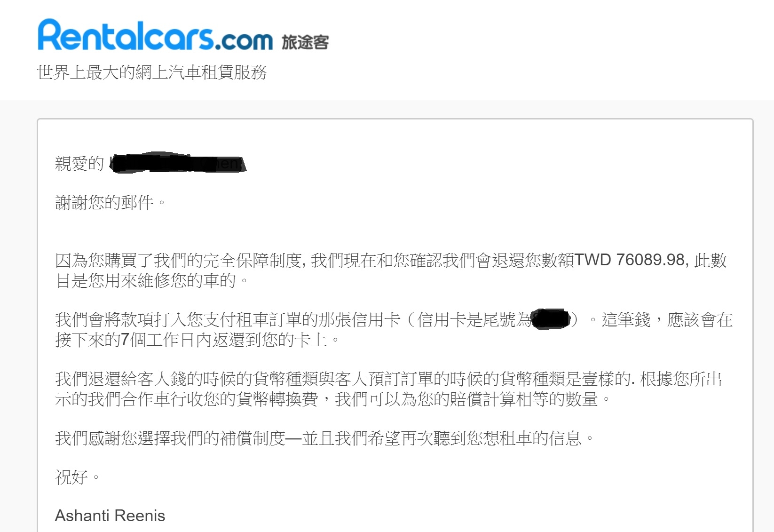The height and width of the screenshot is (532, 774).
Task: Click the text 這筆錢，應該會在
Action: point(667,320)
